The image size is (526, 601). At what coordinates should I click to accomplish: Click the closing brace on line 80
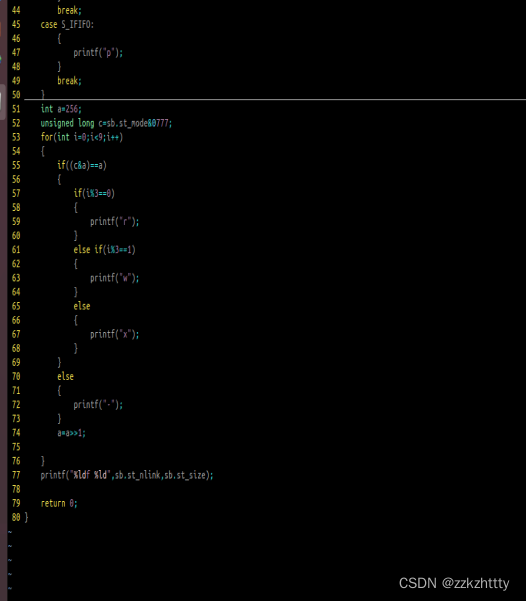point(26,517)
